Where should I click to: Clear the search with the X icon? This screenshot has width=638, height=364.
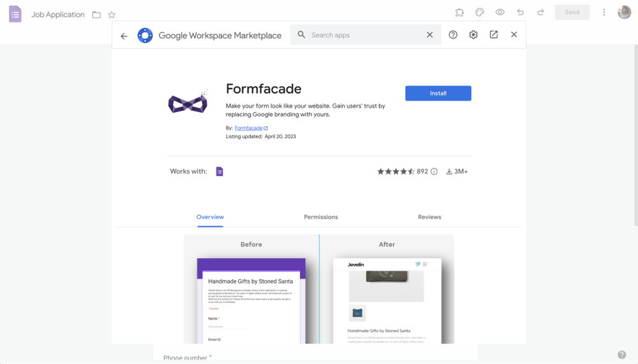(429, 35)
